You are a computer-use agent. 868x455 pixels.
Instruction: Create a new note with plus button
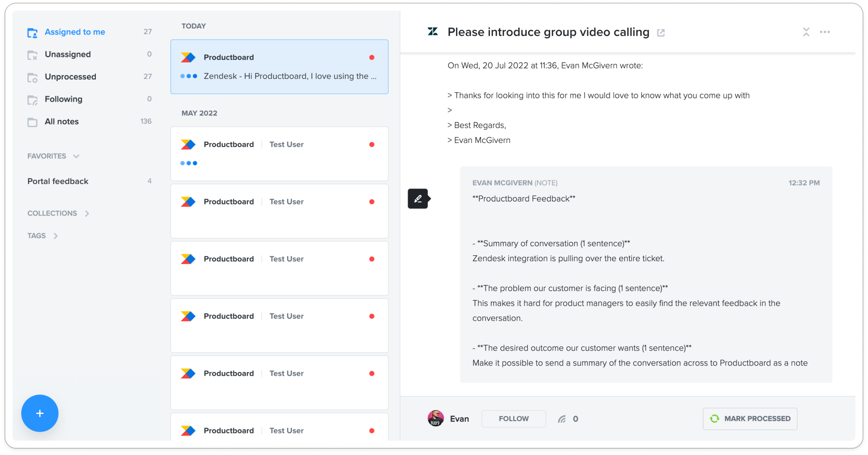40,413
